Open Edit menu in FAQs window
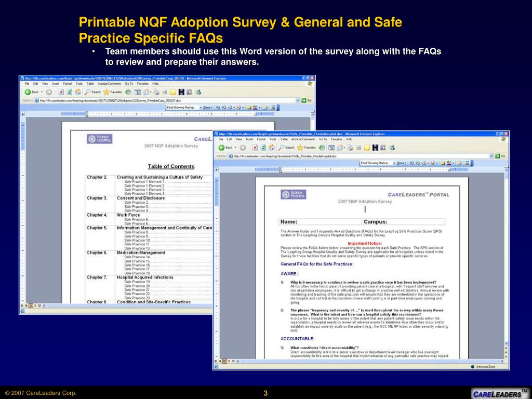This screenshot has width=532, height=399. (x=229, y=139)
